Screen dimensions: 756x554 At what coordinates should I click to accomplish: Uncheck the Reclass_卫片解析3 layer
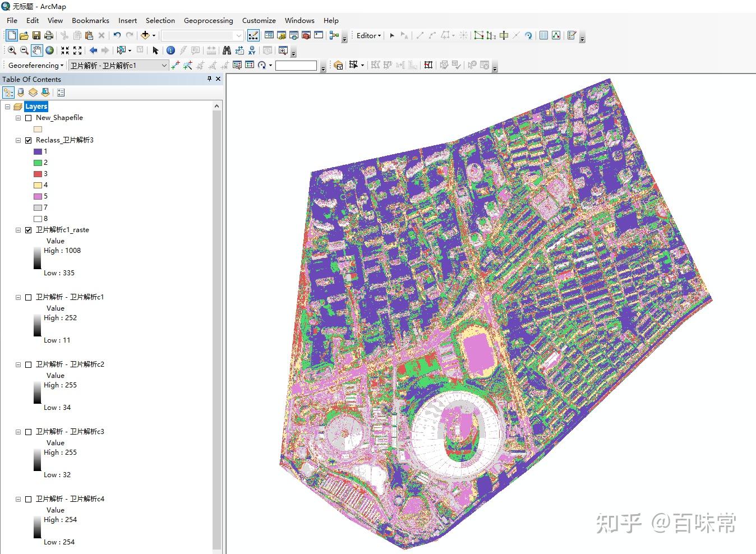(29, 140)
